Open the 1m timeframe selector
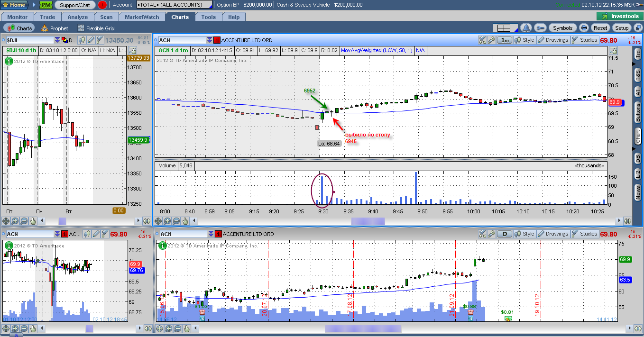The image size is (644, 337). 505,40
